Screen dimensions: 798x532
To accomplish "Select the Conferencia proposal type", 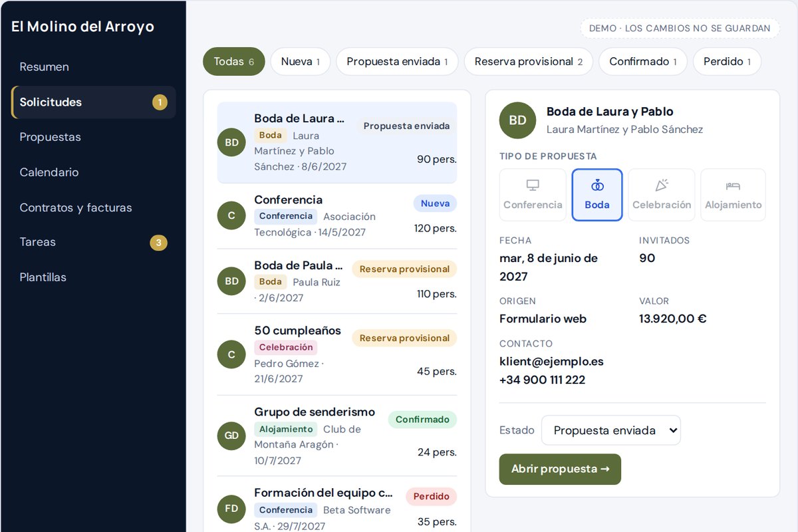I will point(533,195).
